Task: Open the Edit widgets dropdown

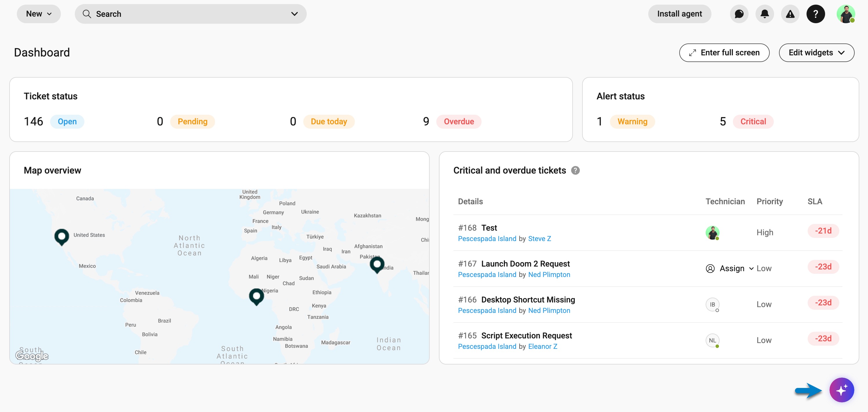Action: point(816,52)
